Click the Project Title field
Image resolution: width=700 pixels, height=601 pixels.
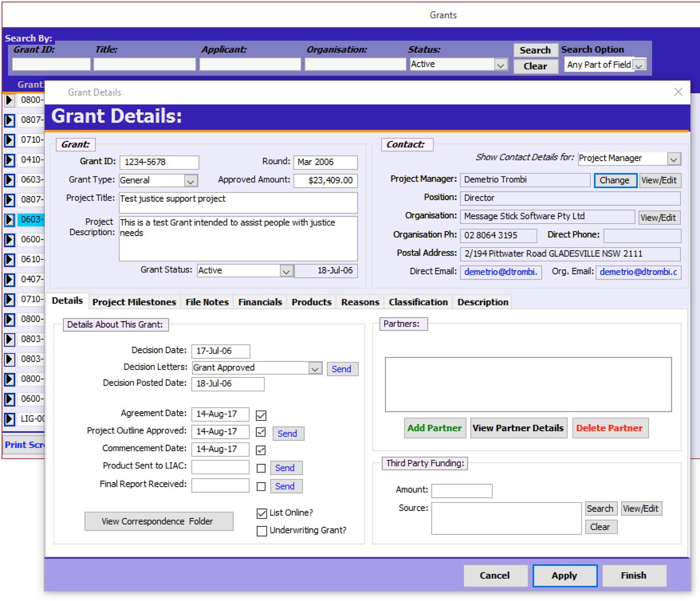(238, 203)
